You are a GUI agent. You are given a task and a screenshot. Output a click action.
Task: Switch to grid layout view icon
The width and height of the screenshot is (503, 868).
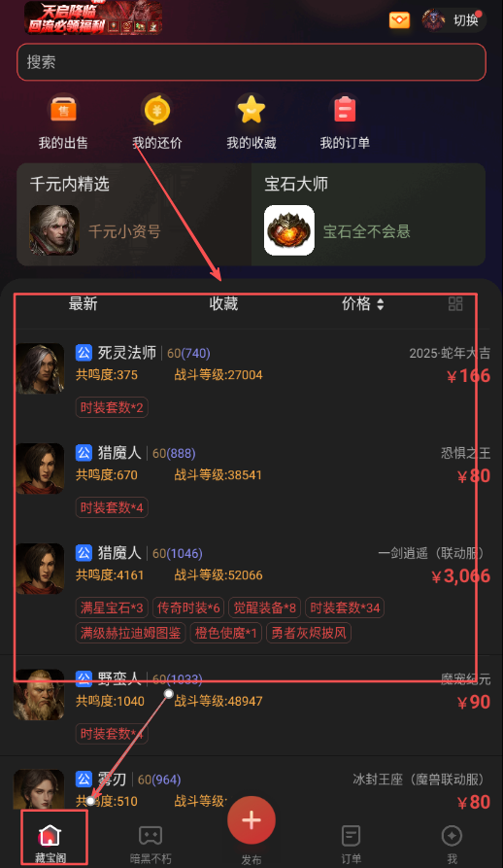point(455,303)
